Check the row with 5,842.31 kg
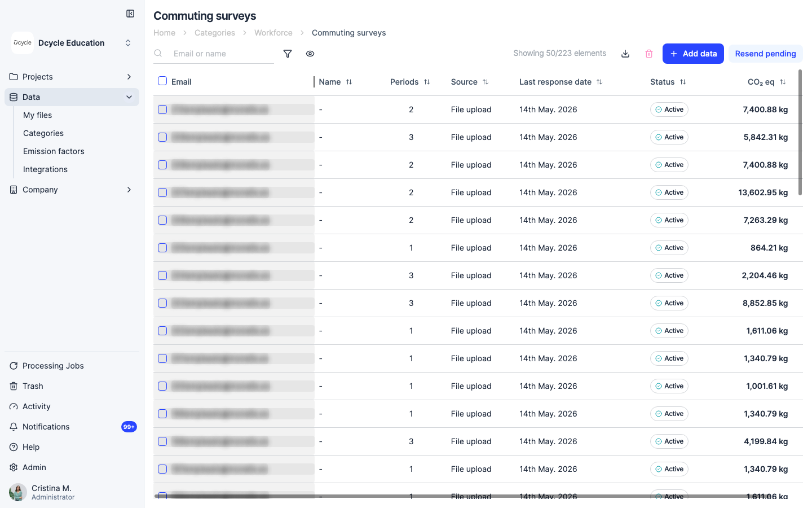Image resolution: width=812 pixels, height=508 pixels. tap(162, 137)
